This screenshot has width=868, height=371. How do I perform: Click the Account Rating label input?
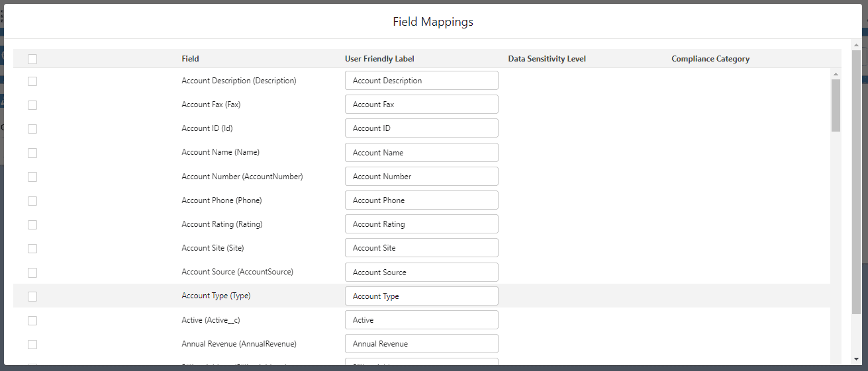click(421, 224)
